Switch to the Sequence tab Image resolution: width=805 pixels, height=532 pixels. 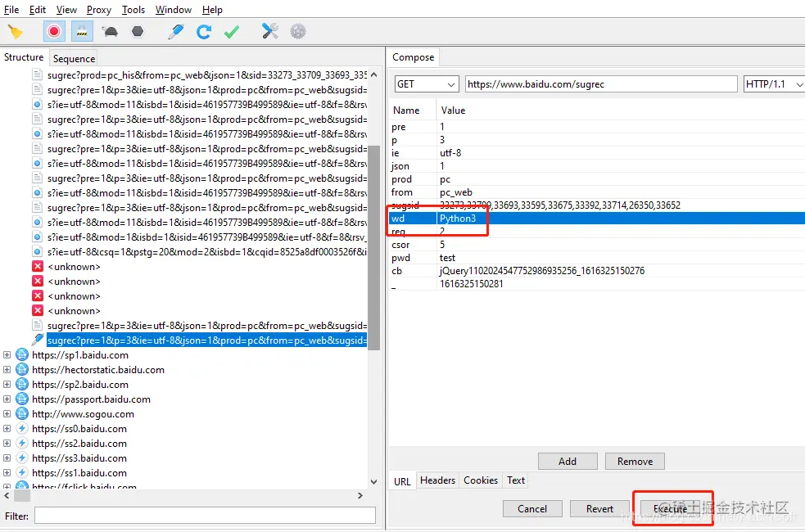coord(74,59)
